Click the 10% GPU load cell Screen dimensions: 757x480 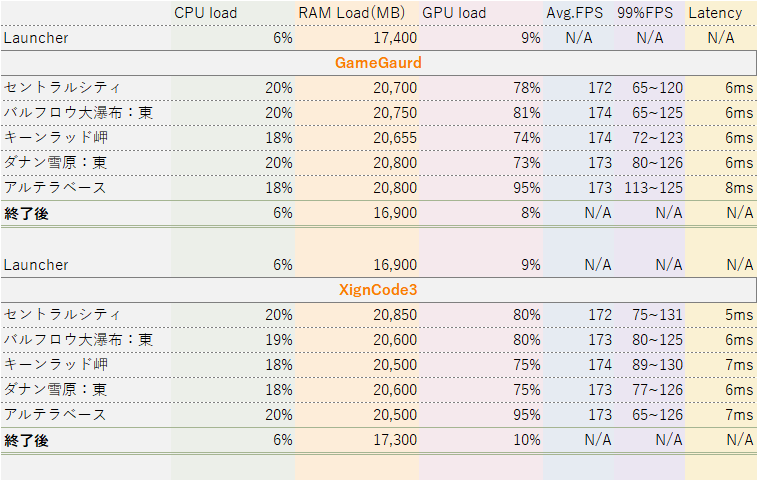coord(525,439)
